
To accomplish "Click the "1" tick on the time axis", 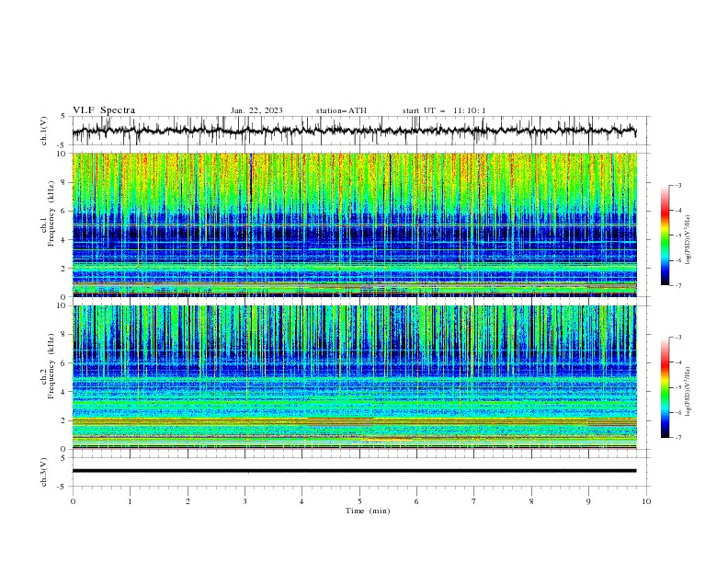I will 130,501.
